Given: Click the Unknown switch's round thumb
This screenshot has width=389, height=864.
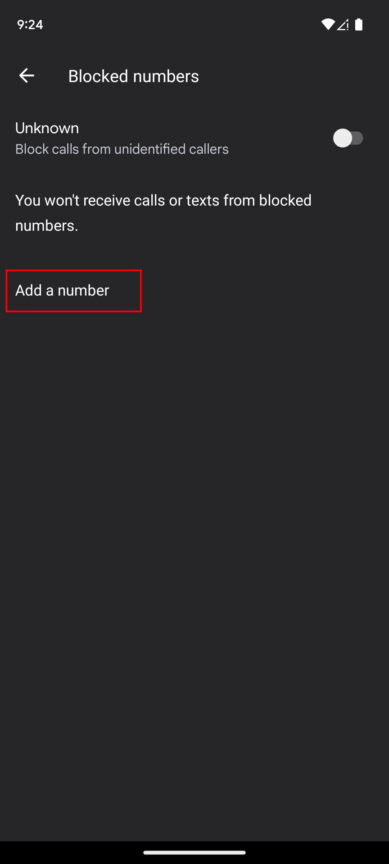Looking at the screenshot, I should 342,138.
